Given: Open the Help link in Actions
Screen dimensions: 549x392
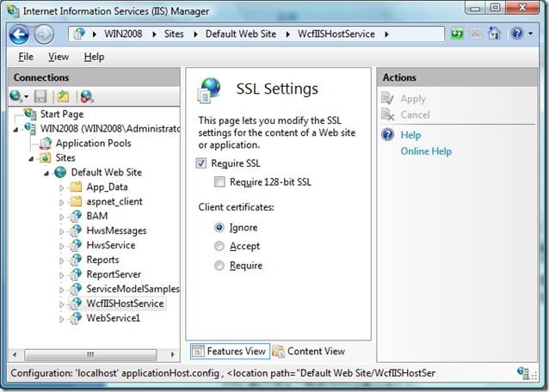Looking at the screenshot, I should (410, 135).
